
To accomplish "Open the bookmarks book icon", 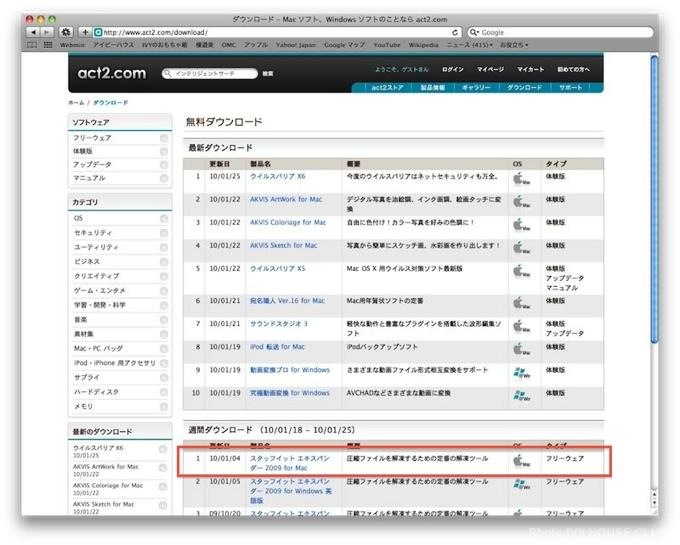I will click(x=33, y=45).
